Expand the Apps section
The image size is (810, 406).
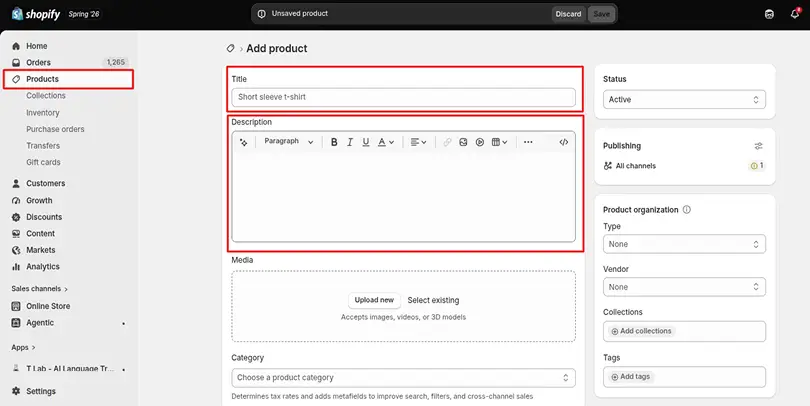point(23,348)
